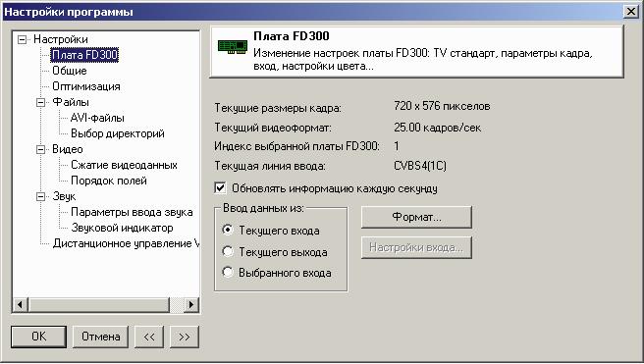Select "Текущего выхода" radio button
The width and height of the screenshot is (644, 364).
[x=228, y=251]
